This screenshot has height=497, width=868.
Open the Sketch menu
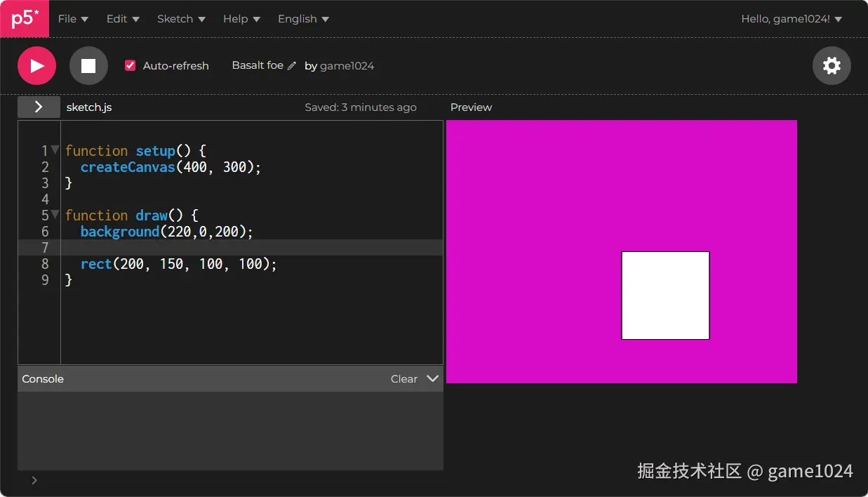181,19
